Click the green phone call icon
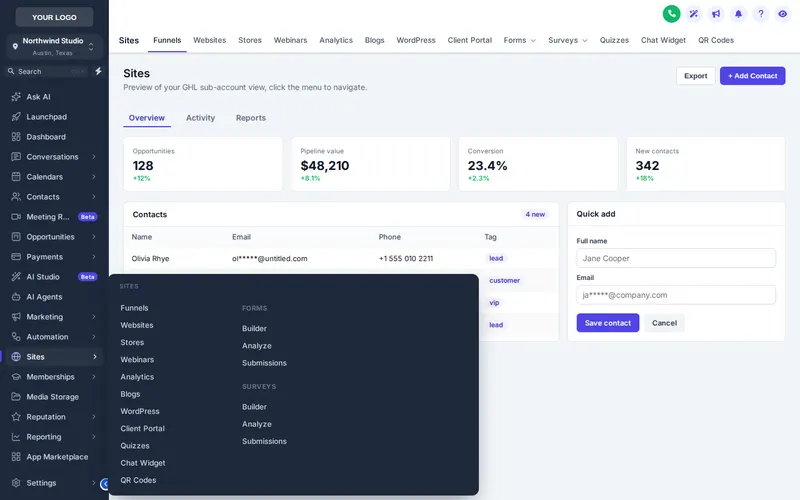800x500 pixels. 671,14
